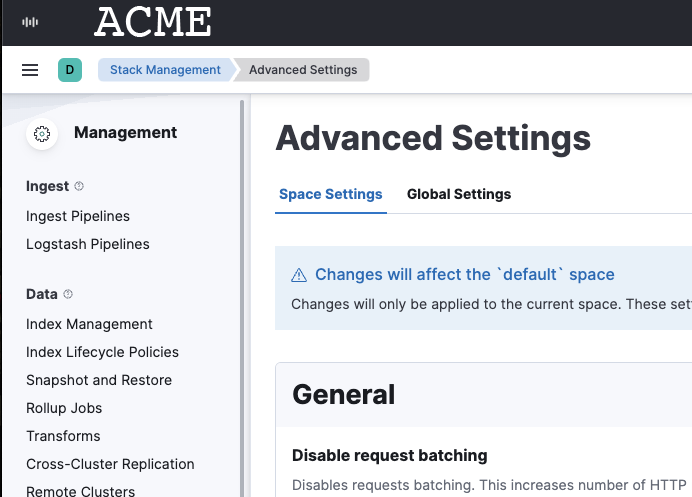Image resolution: width=692 pixels, height=497 pixels.
Task: Go to Index Management
Action: pyautogui.click(x=89, y=324)
